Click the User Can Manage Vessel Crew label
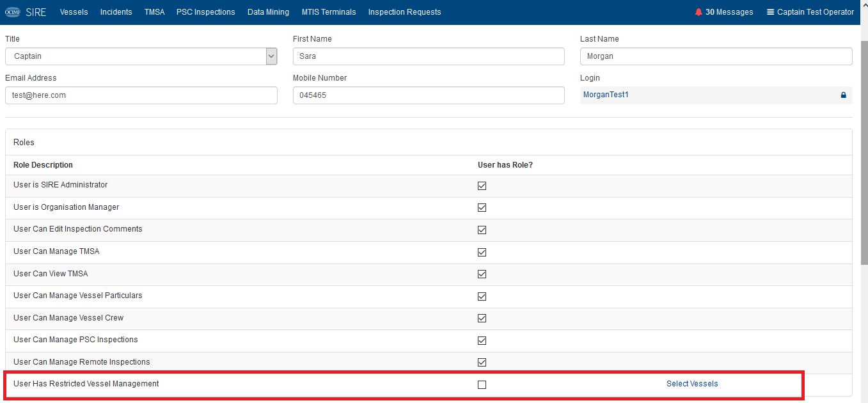This screenshot has width=868, height=403. coord(68,318)
